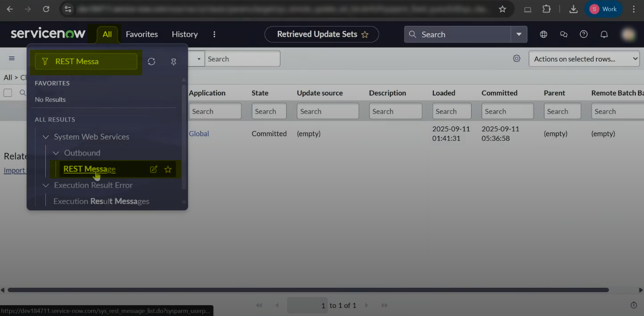Open the chat sidebar discussions icon
Image resolution: width=644 pixels, height=316 pixels.
click(564, 34)
